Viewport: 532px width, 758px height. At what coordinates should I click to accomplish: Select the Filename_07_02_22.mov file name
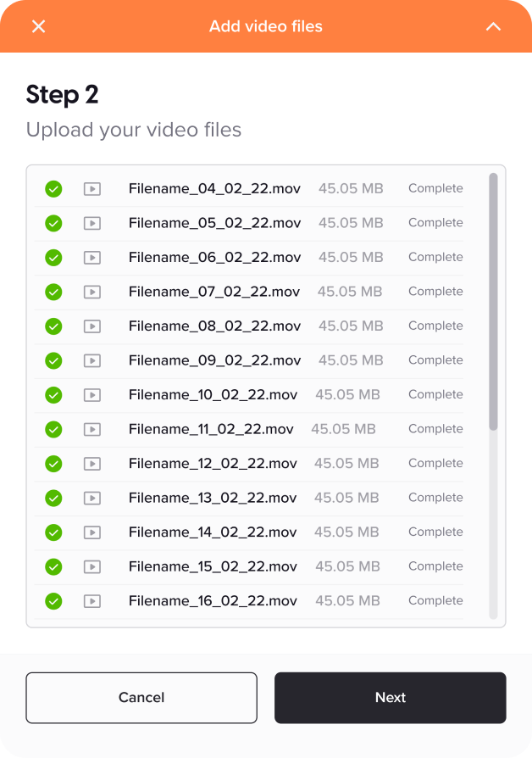click(214, 292)
